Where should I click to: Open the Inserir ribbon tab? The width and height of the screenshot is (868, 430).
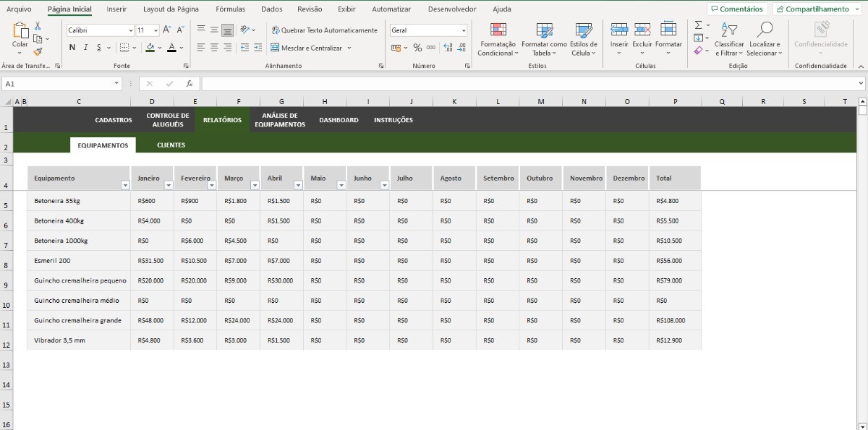(116, 9)
